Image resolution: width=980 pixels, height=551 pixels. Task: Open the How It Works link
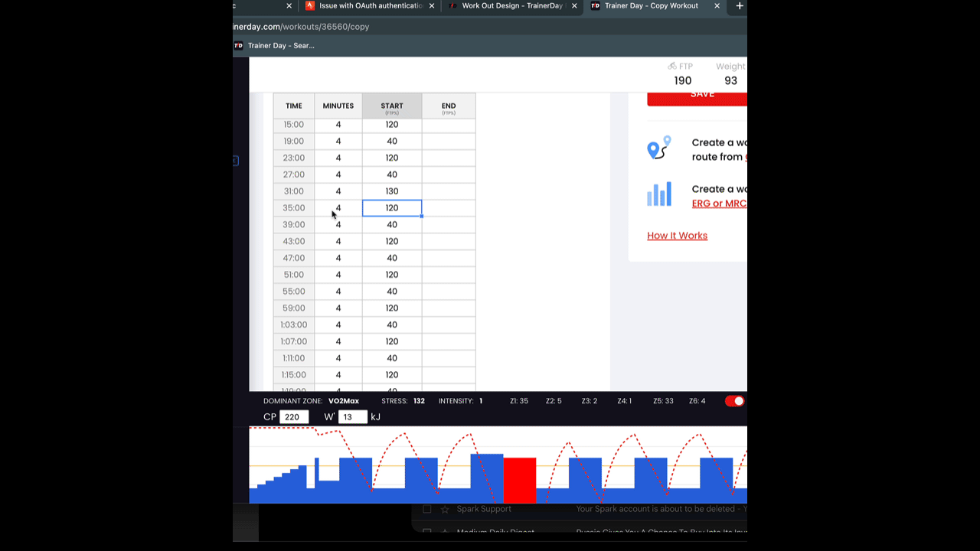point(677,236)
